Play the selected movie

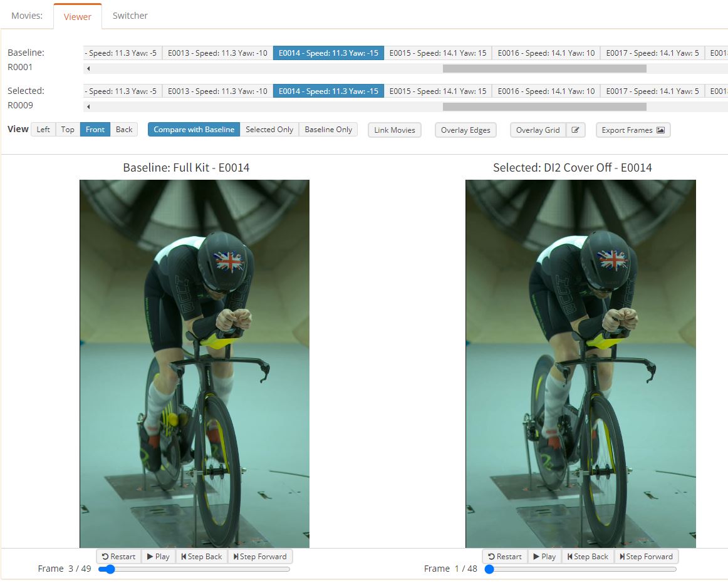(x=544, y=556)
